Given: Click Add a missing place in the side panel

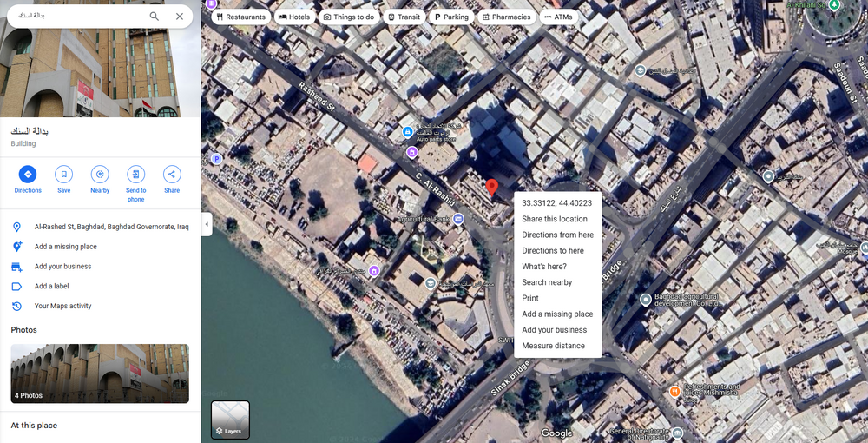Looking at the screenshot, I should pyautogui.click(x=65, y=247).
